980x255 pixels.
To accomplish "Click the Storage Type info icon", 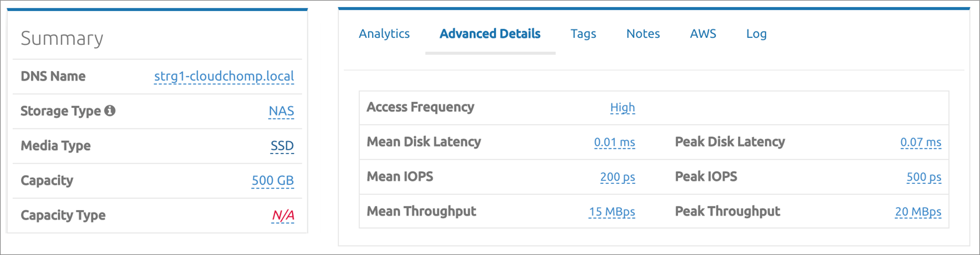I will coord(110,111).
